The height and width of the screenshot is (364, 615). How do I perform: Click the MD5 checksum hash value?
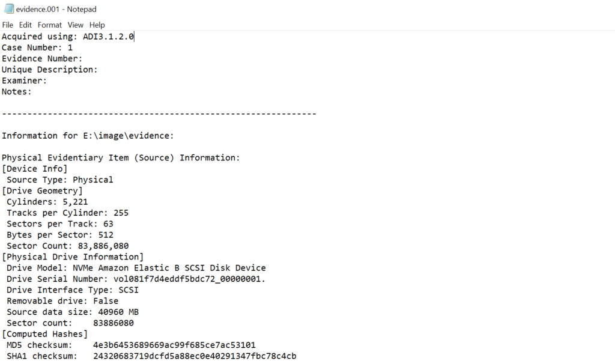(x=174, y=345)
